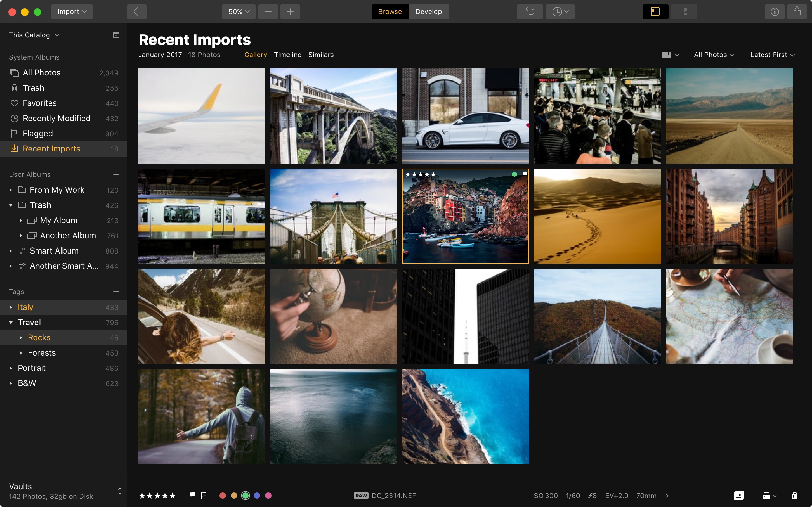Click the info panel icon

pos(775,11)
